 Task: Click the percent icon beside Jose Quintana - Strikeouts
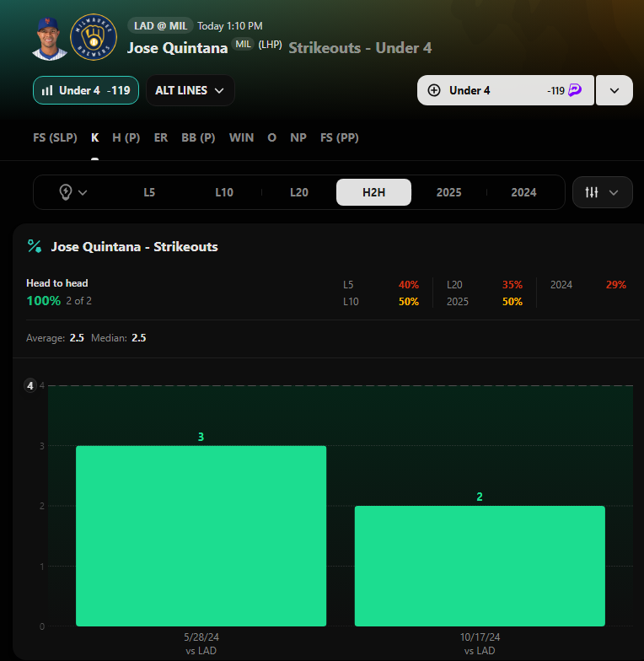(35, 246)
